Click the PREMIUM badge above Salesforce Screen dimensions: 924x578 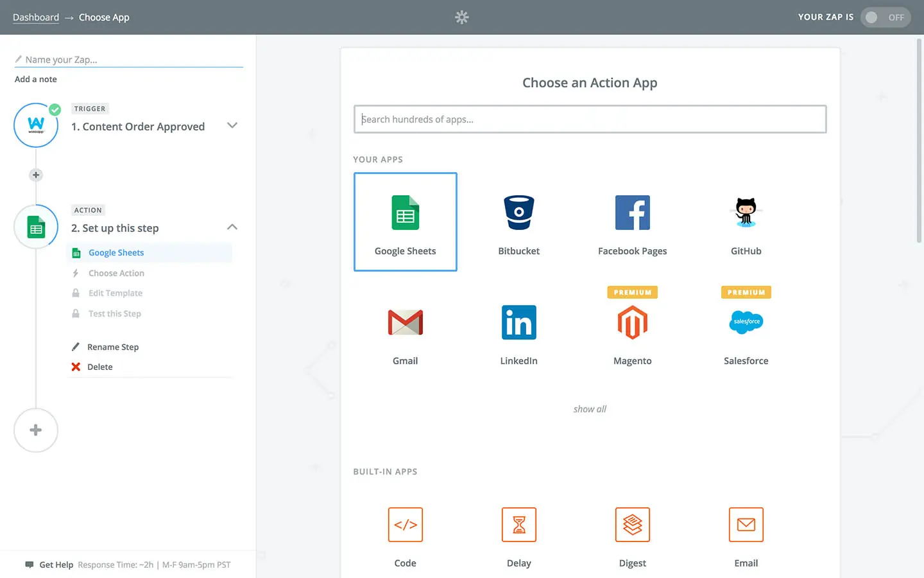click(x=746, y=292)
